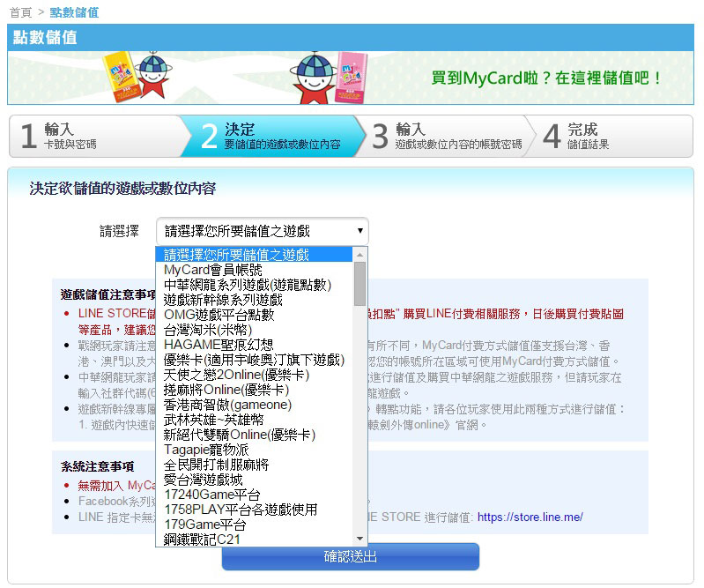This screenshot has width=704, height=588.
Task: Select 優樂卡(適用宇峻奧汀旗下遊戲) option
Action: coord(254,360)
